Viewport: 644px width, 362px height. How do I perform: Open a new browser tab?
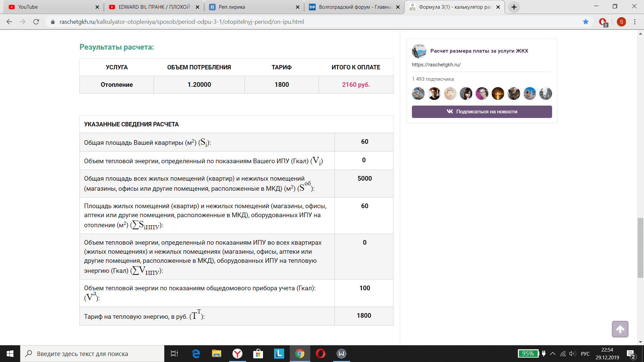514,7
